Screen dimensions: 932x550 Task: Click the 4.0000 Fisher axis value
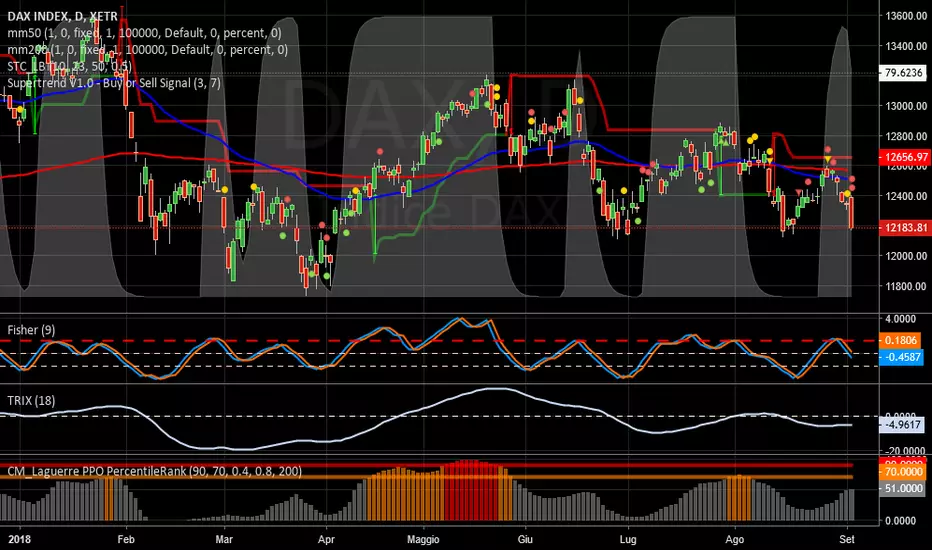[x=900, y=319]
